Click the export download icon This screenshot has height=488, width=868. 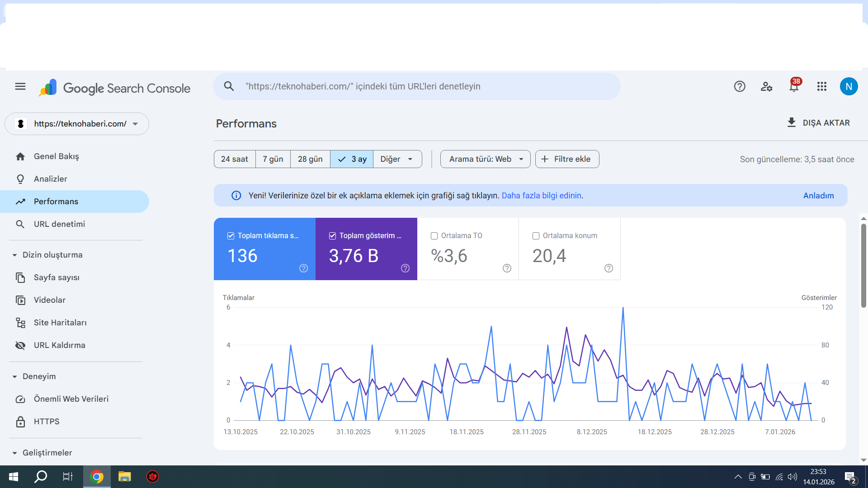(x=792, y=122)
